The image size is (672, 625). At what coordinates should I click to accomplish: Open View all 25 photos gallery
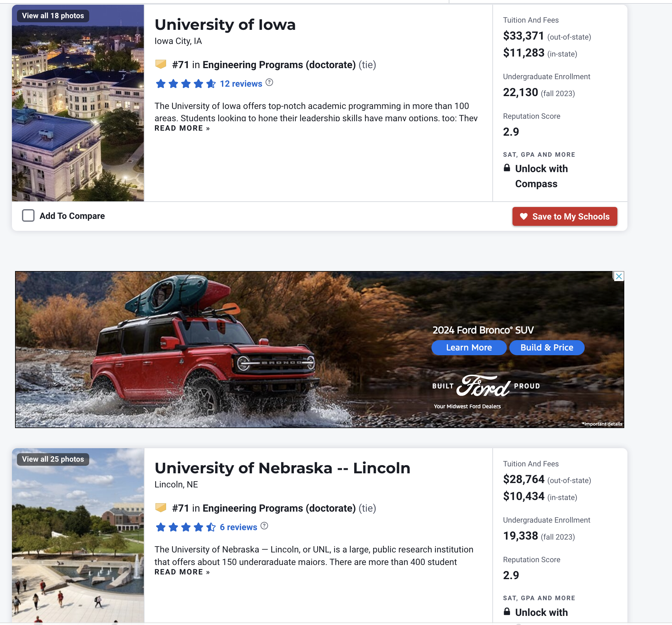(53, 459)
